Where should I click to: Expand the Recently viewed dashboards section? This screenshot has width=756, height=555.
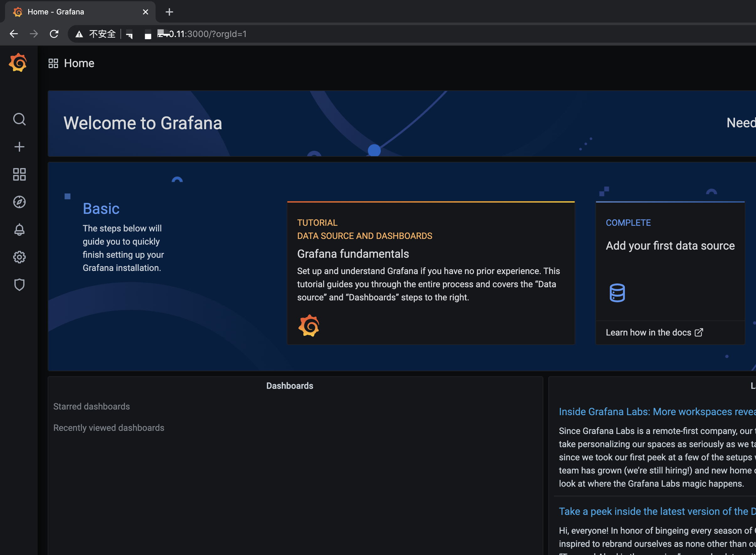click(x=109, y=428)
